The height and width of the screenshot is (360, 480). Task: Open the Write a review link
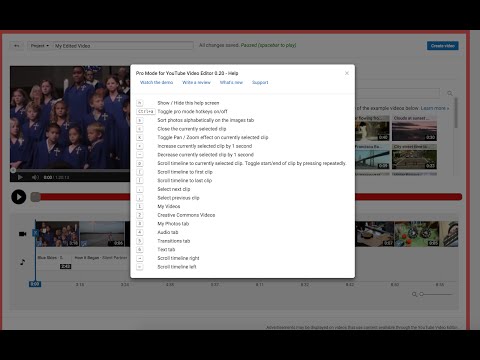point(196,82)
